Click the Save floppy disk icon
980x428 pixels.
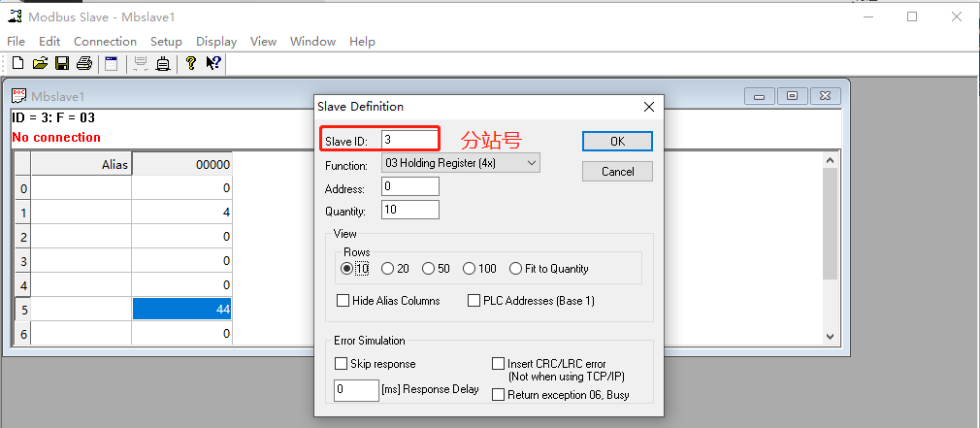coord(61,64)
